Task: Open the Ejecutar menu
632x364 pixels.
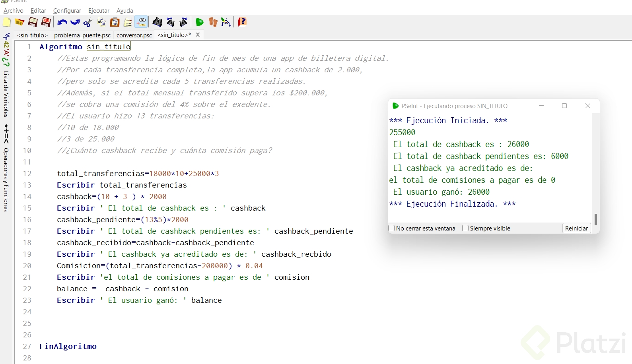Action: pyautogui.click(x=99, y=11)
